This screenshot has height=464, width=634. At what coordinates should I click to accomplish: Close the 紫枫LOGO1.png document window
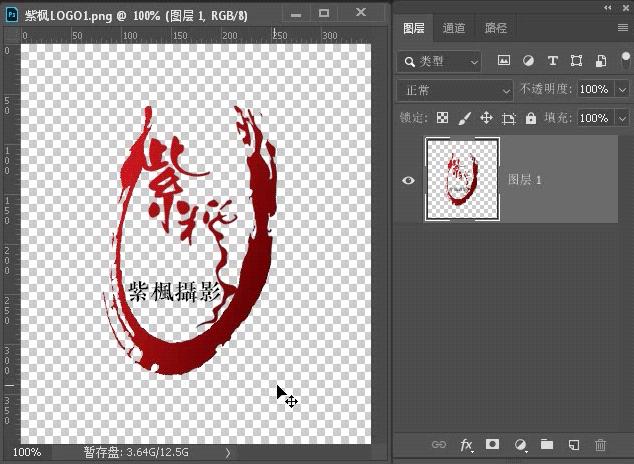361,13
